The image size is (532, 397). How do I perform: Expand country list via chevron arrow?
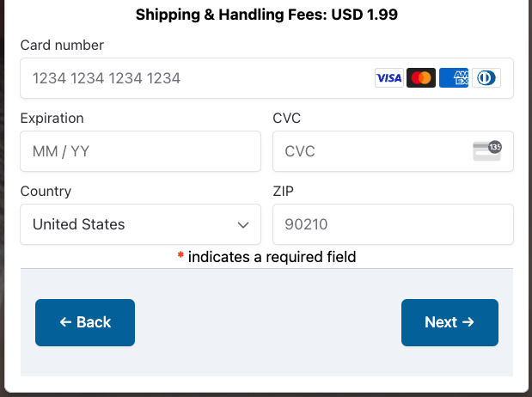(x=243, y=225)
